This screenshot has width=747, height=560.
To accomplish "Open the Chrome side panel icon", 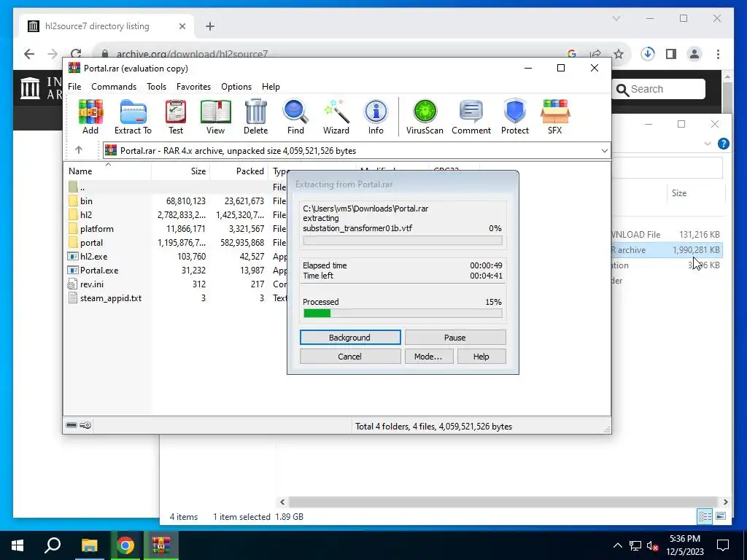I will click(671, 54).
